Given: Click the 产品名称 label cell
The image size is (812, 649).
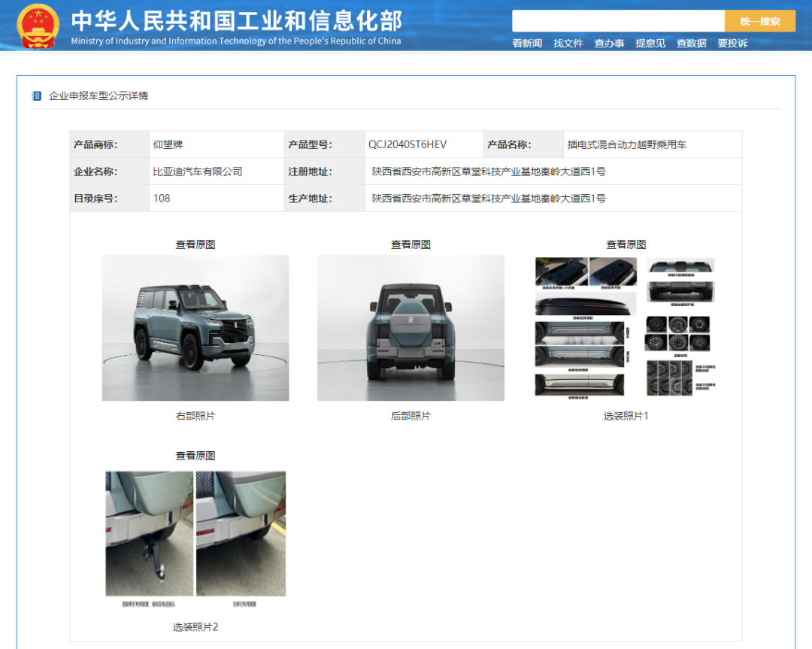Looking at the screenshot, I should pyautogui.click(x=523, y=144).
